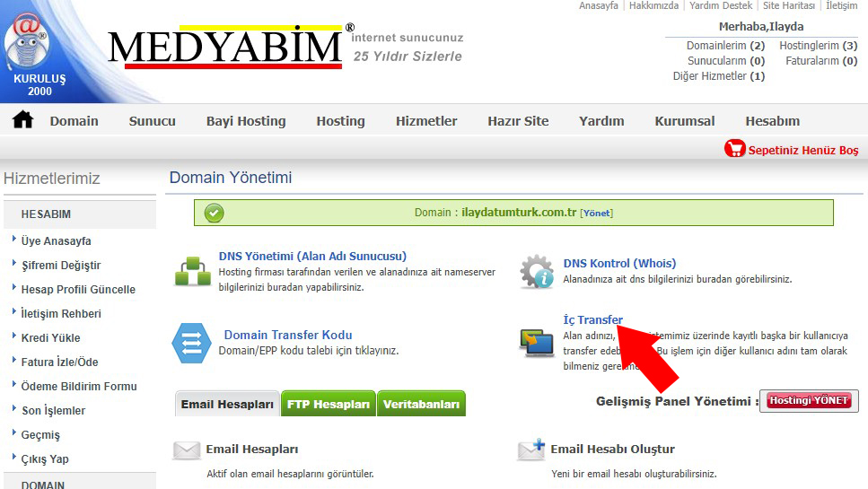This screenshot has width=868, height=489.
Task: Click the Hostingi YÖNET button
Action: (x=809, y=400)
